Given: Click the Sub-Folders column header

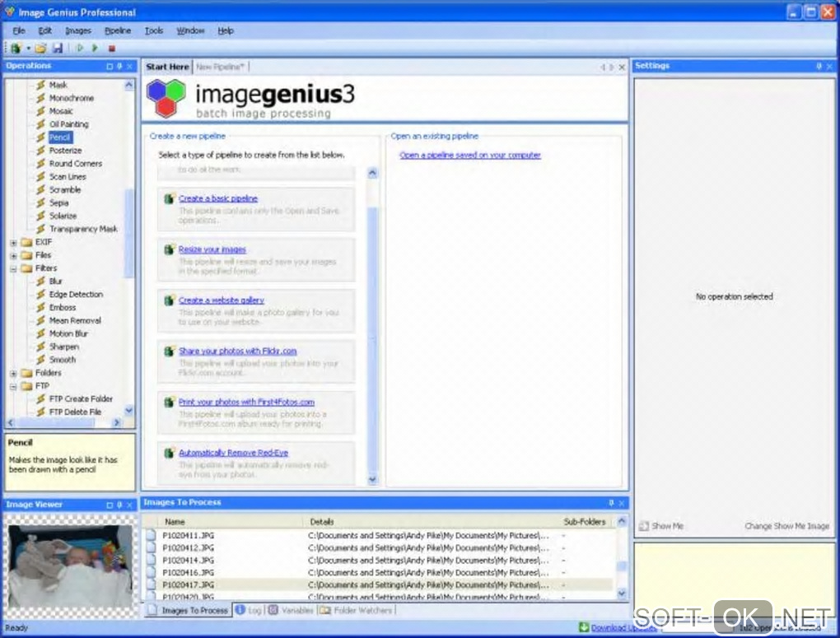Looking at the screenshot, I should point(585,521).
